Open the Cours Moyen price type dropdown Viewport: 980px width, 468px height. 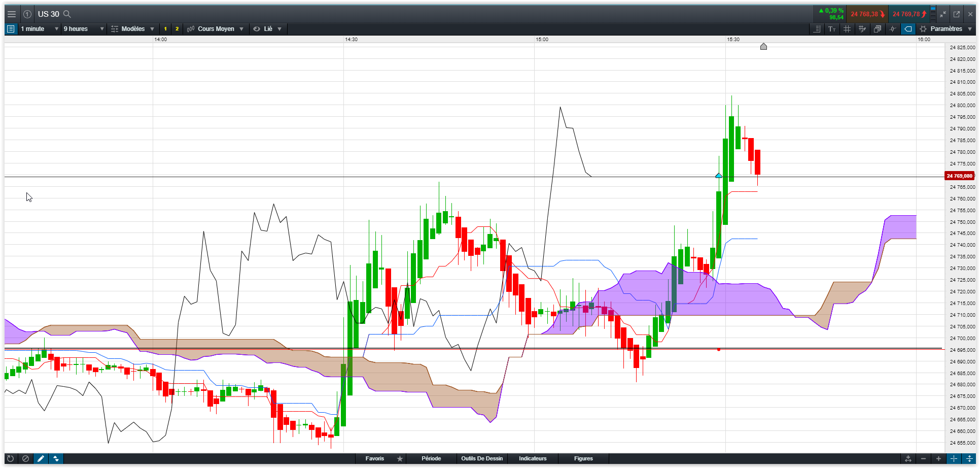click(216, 29)
